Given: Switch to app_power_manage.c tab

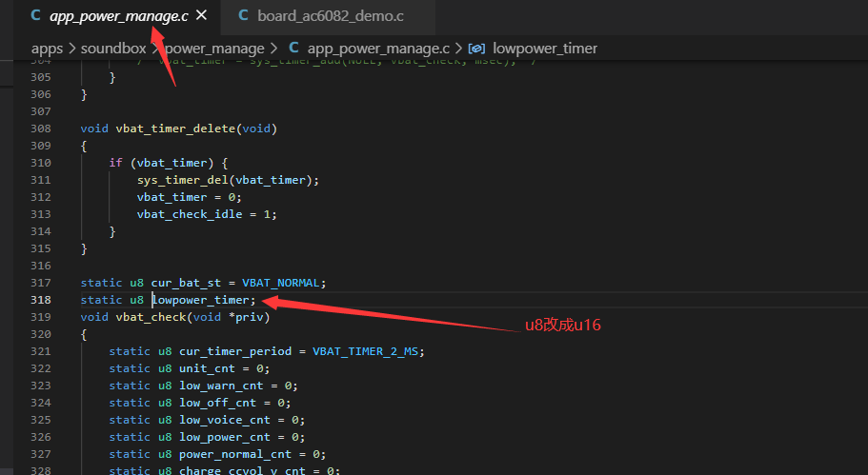Looking at the screenshot, I should pyautogui.click(x=118, y=16).
